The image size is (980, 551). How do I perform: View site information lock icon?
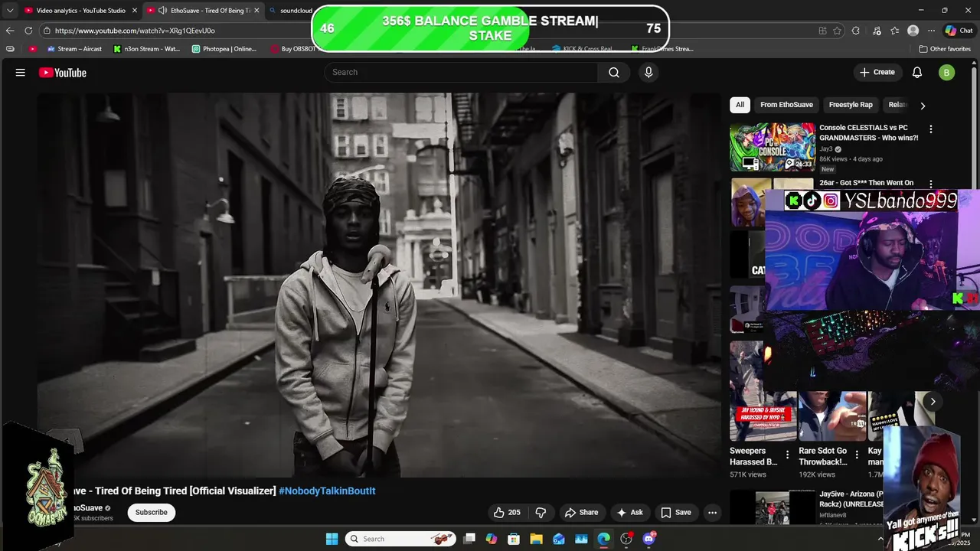tap(47, 31)
